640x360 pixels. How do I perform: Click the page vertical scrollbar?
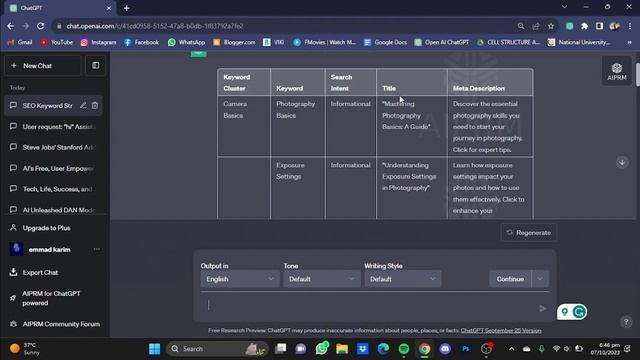(x=637, y=73)
